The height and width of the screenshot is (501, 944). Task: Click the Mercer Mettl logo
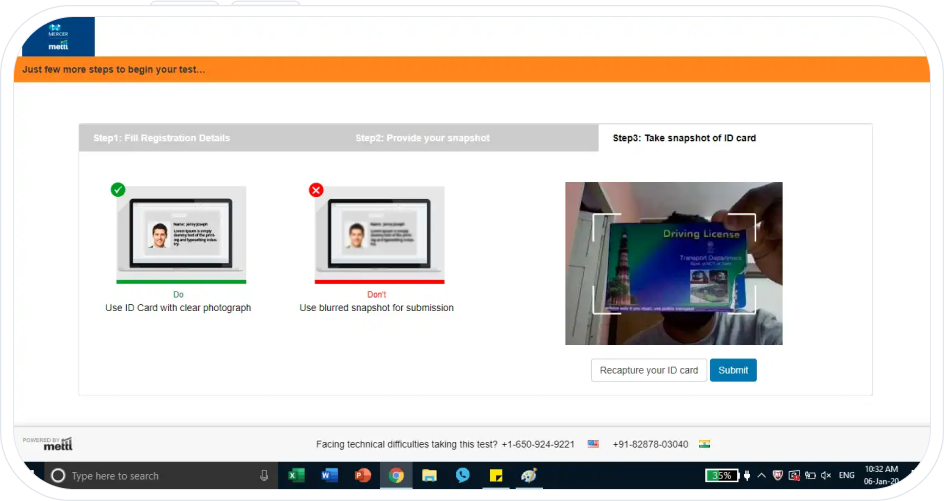(58, 37)
